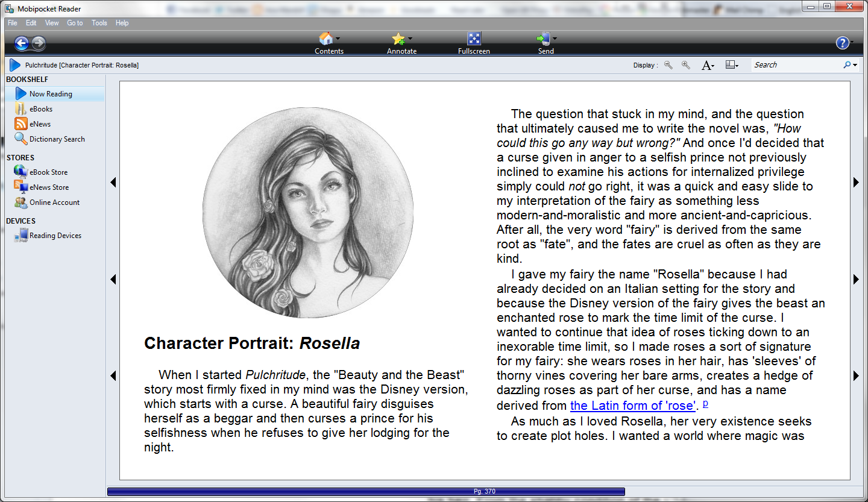Viewport: 868px width, 502px height.
Task: Click the book title 'Pulchritude [Character Portrait: Rosella]'
Action: coord(82,65)
